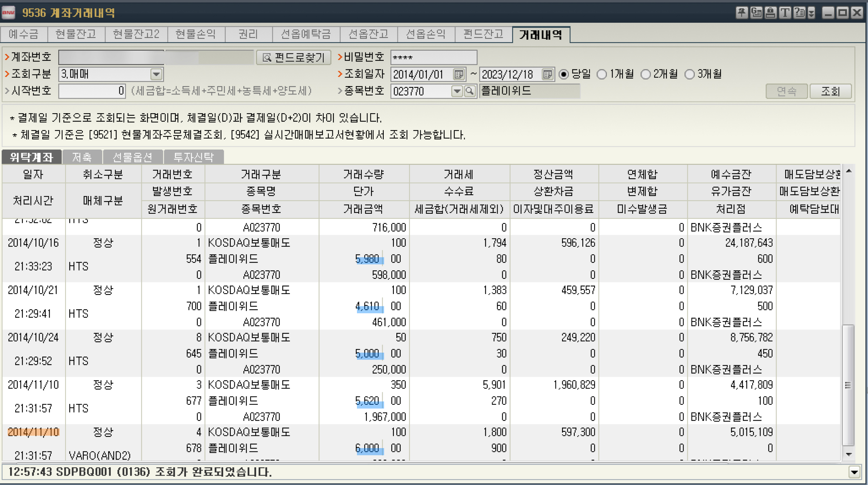Click the 종목번호 field showing 023770

[421, 91]
